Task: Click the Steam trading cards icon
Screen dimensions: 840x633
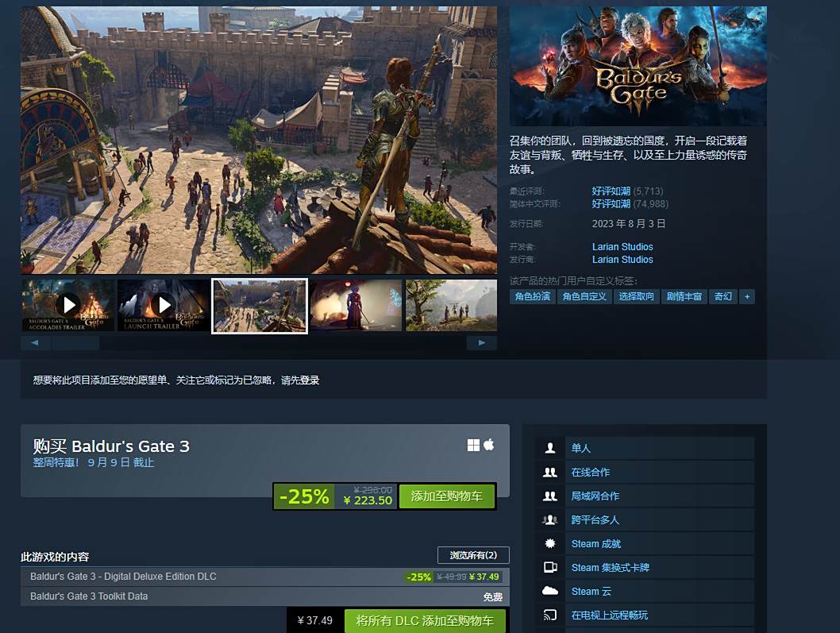Action: pyautogui.click(x=550, y=567)
